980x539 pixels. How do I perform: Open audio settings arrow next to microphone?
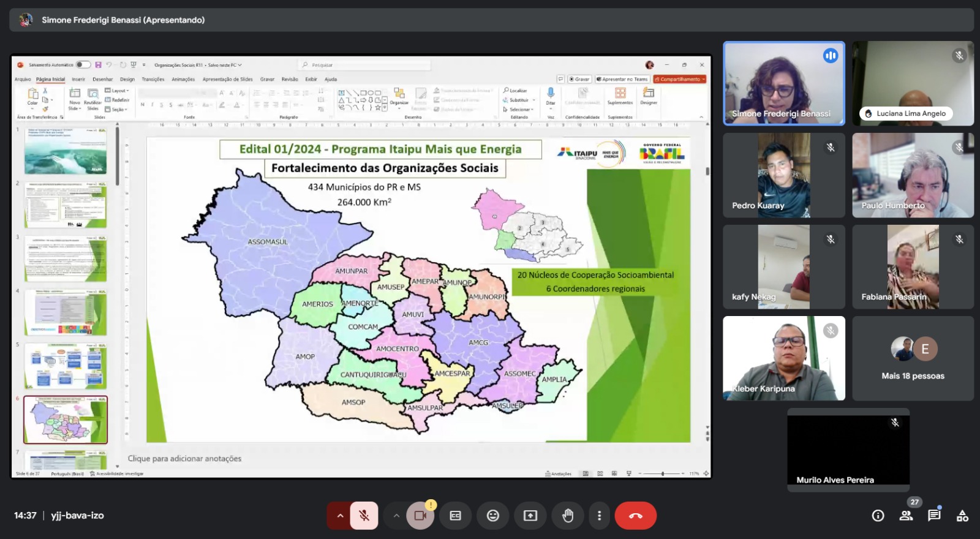[340, 516]
